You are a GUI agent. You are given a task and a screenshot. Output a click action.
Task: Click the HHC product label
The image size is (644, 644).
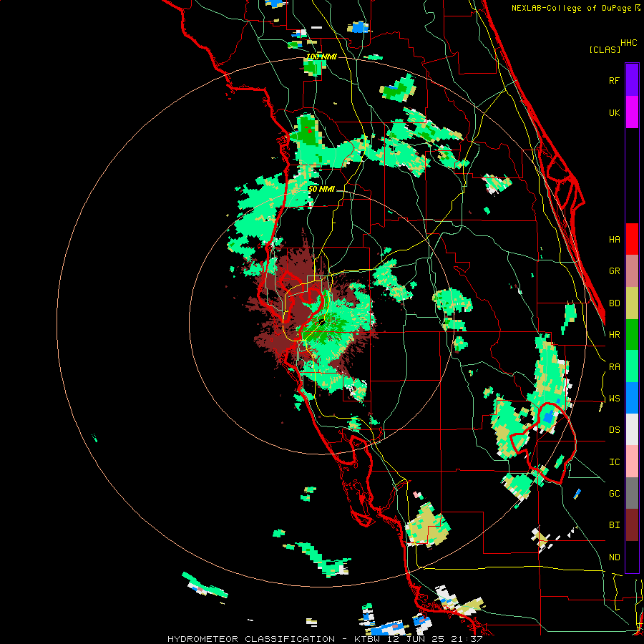click(x=629, y=43)
